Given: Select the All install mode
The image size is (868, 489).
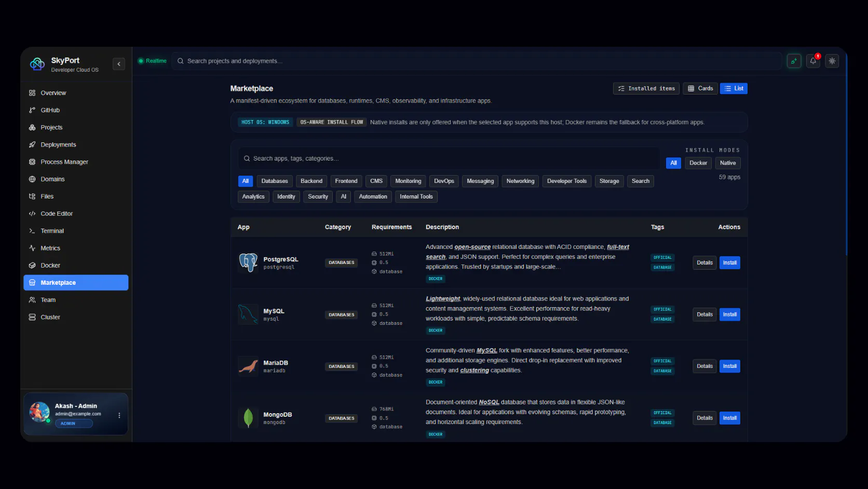Looking at the screenshot, I should 673,163.
